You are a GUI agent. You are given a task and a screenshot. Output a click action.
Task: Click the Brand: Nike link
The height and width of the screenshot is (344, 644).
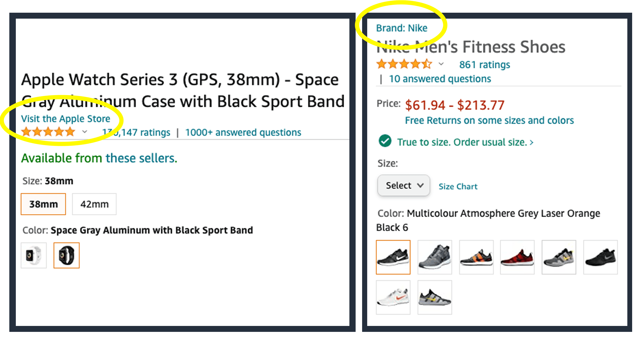tap(402, 28)
